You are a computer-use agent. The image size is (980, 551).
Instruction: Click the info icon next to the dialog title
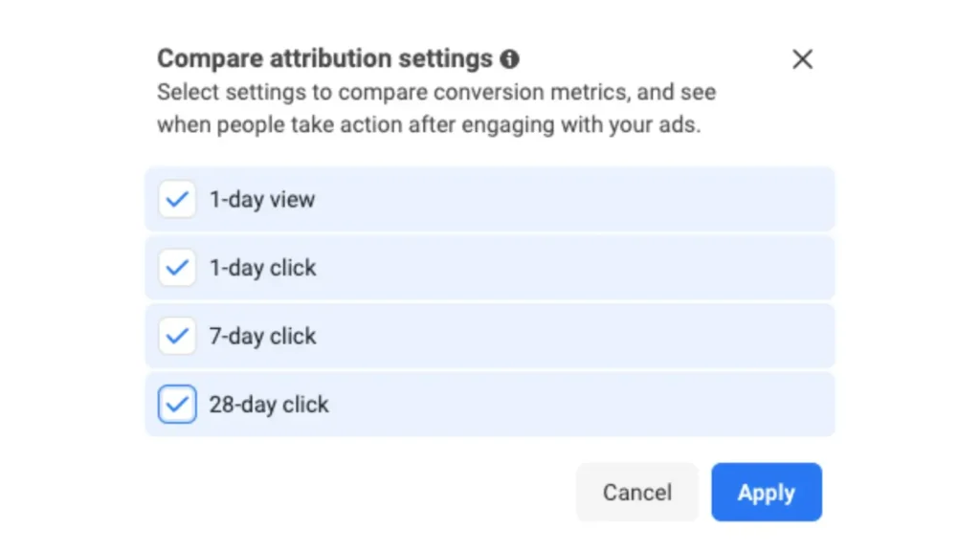coord(510,58)
